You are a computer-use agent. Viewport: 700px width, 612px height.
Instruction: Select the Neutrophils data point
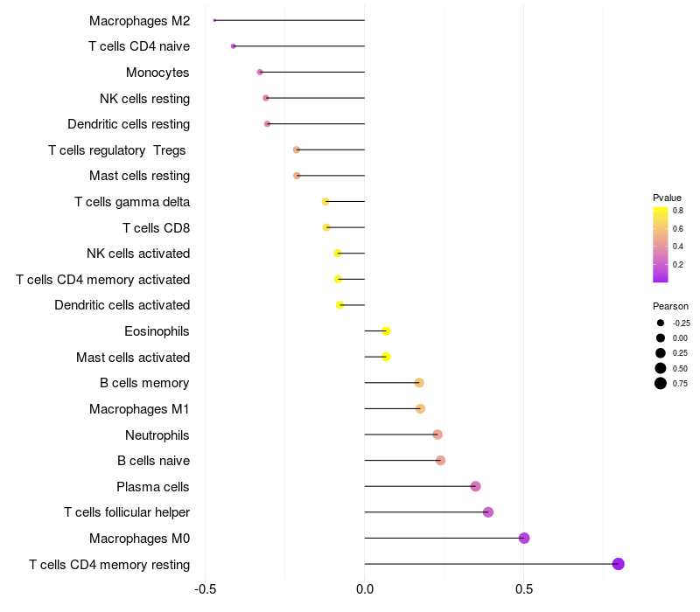tap(437, 435)
